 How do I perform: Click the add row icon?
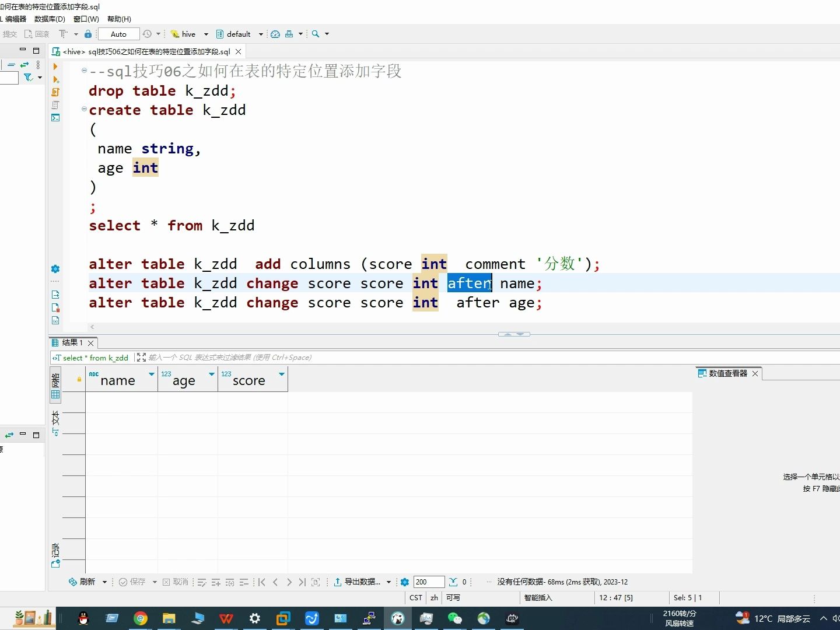(x=216, y=582)
